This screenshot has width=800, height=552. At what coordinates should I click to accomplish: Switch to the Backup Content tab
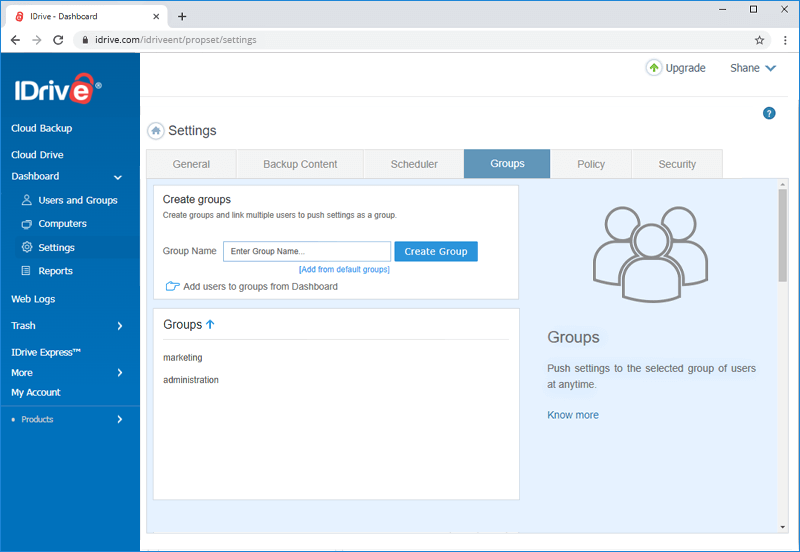[300, 164]
